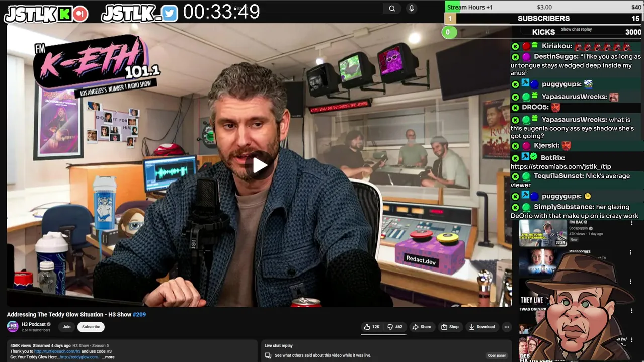Click green X icon beside Kiriakou
The width and height of the screenshot is (644, 362).
515,46
